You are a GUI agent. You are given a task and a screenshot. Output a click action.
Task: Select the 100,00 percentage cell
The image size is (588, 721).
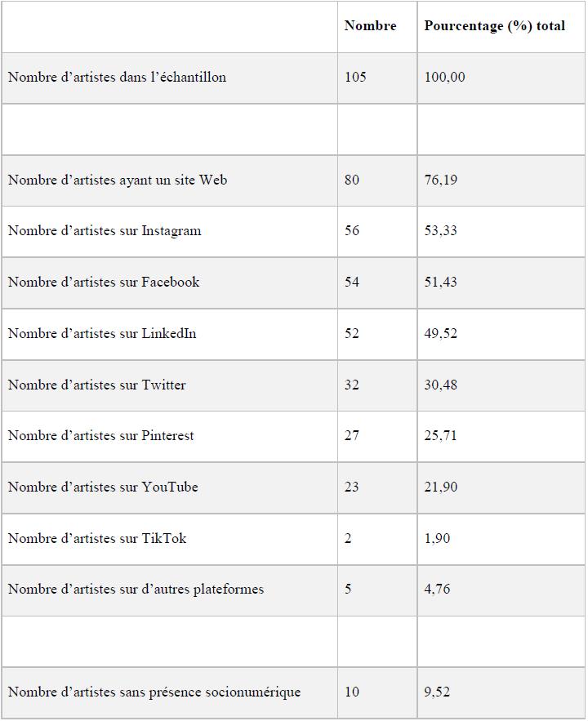(444, 78)
